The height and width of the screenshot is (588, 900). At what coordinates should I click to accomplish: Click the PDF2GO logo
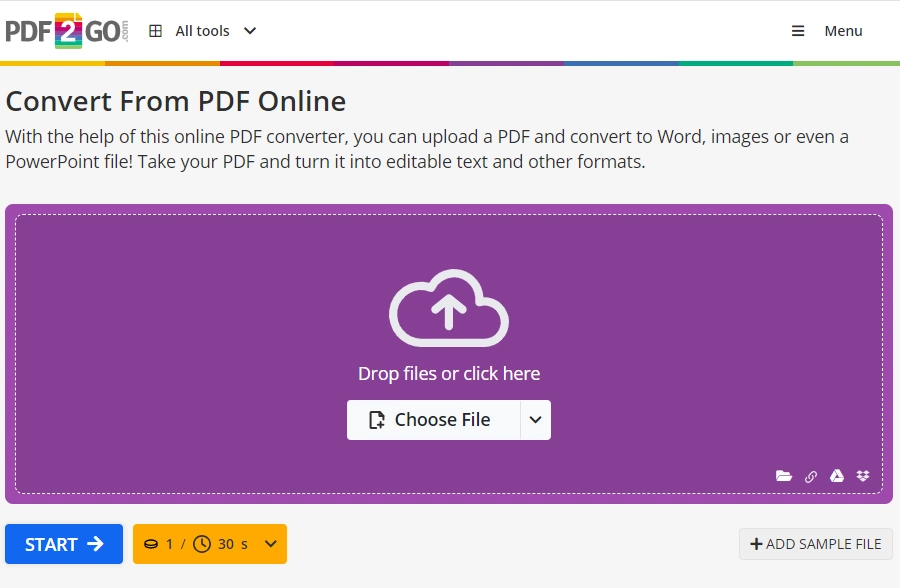[67, 31]
